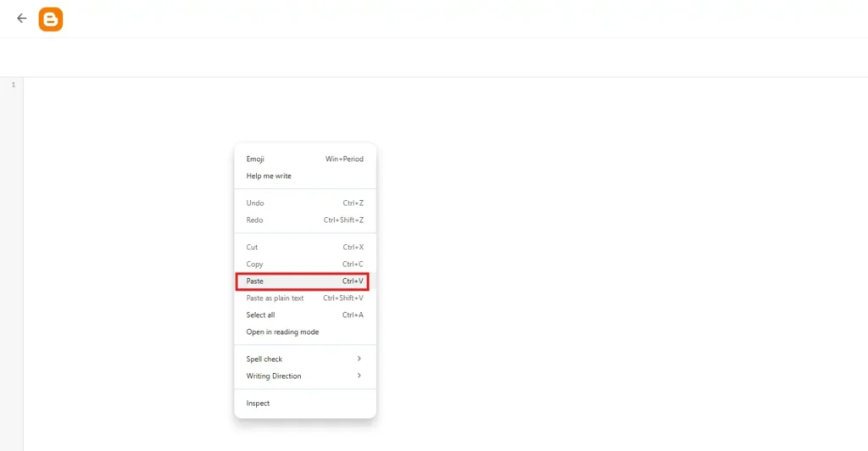
Task: Click Select all menu entry
Action: tap(305, 315)
